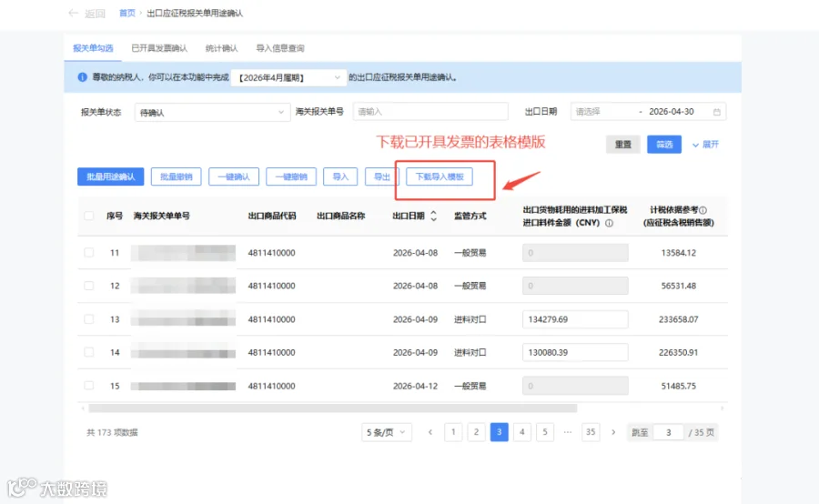Screen dimensions: 819x504
Task: Toggle the select-all checkbox in the table header
Action: (x=89, y=216)
